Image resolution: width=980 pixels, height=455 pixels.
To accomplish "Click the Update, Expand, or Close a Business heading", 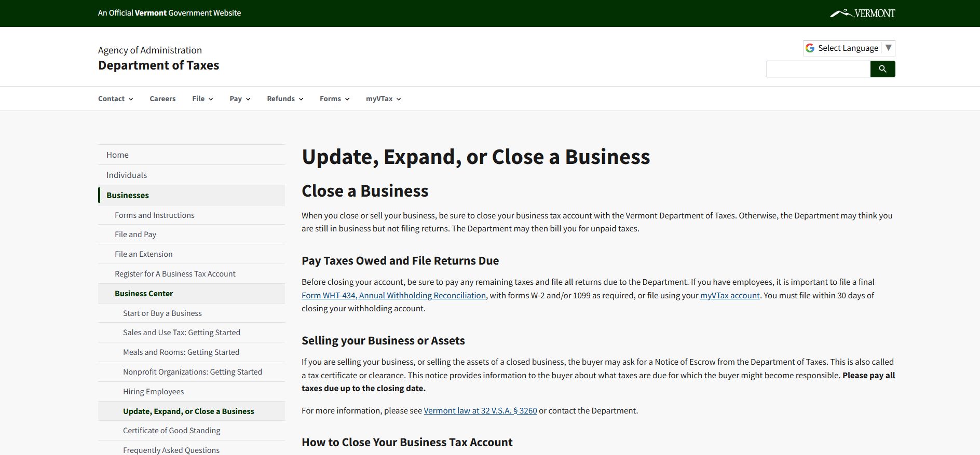I will [x=475, y=157].
